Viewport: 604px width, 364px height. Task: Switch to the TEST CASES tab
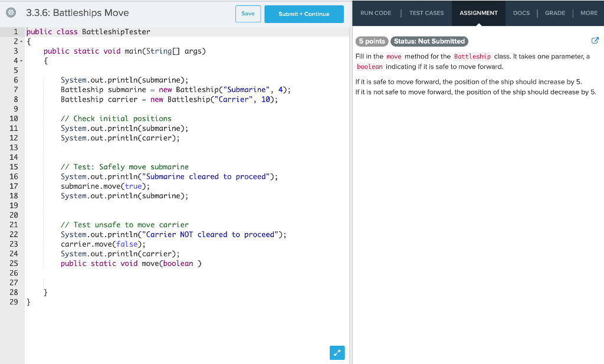[x=426, y=13]
